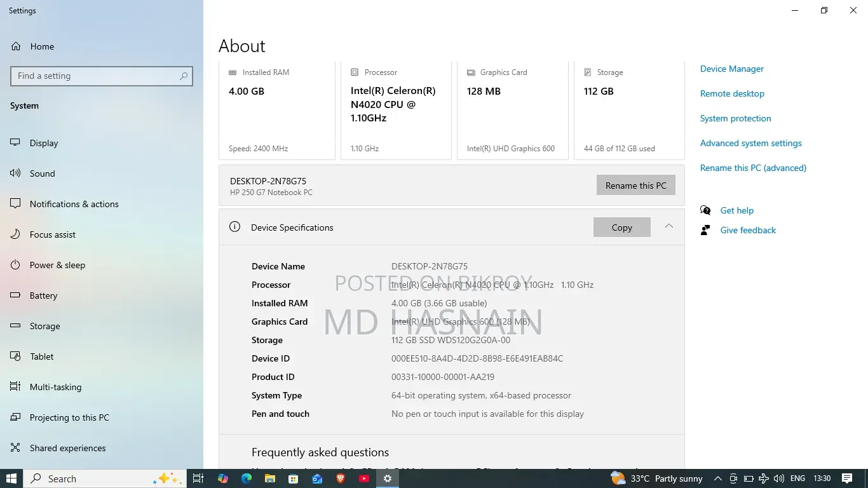This screenshot has width=868, height=488.
Task: Click the Processor card
Action: coord(396,110)
